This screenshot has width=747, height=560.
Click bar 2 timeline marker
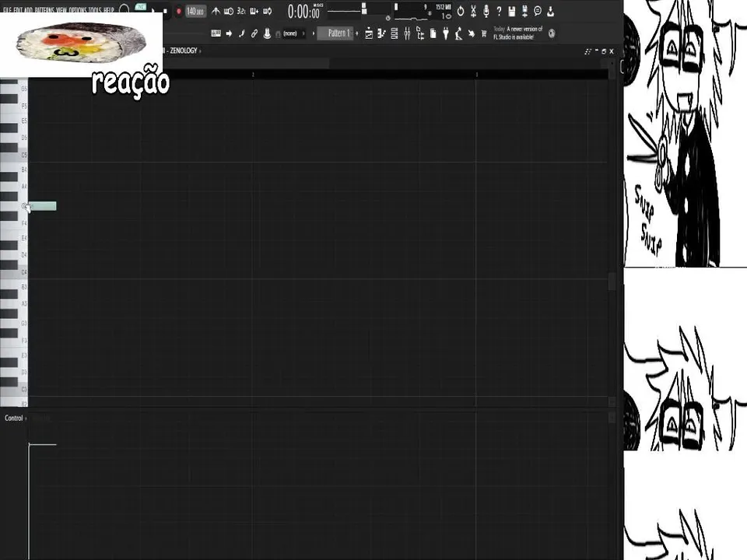[x=253, y=75]
